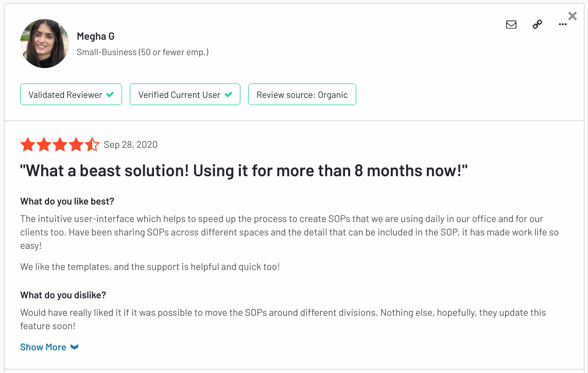This screenshot has width=588, height=373.
Task: Click the green checkmark on Validated Reviewer
Action: click(x=110, y=95)
